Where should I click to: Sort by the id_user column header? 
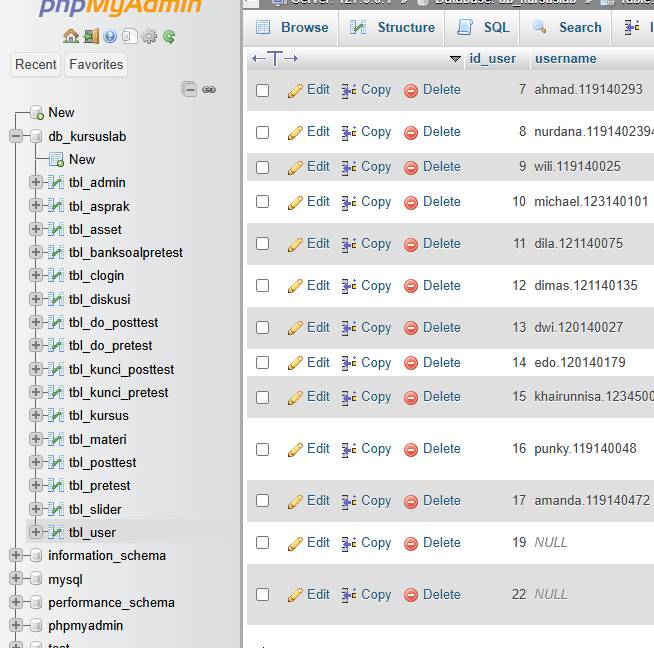point(492,58)
